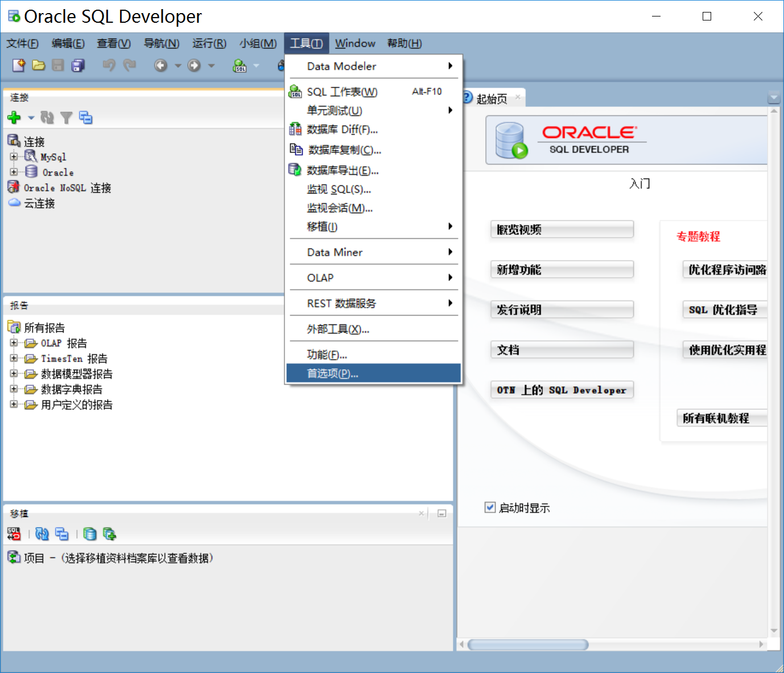Expand the 数据字典报告 (Data Dictionary Reports) folder

point(14,389)
